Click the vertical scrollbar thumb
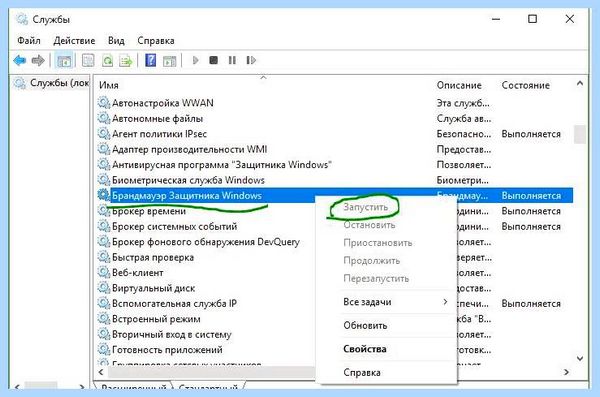This screenshot has height=397, width=600. coord(580,134)
